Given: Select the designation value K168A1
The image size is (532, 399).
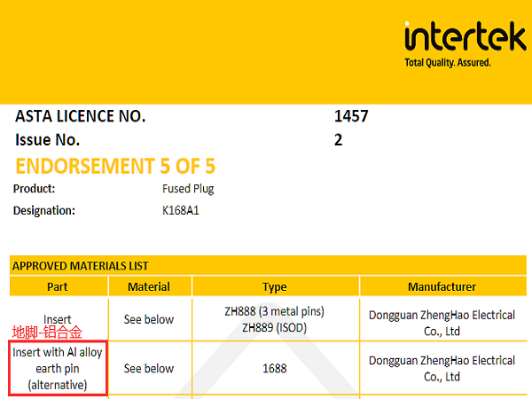Looking at the screenshot, I should pyautogui.click(x=181, y=211).
